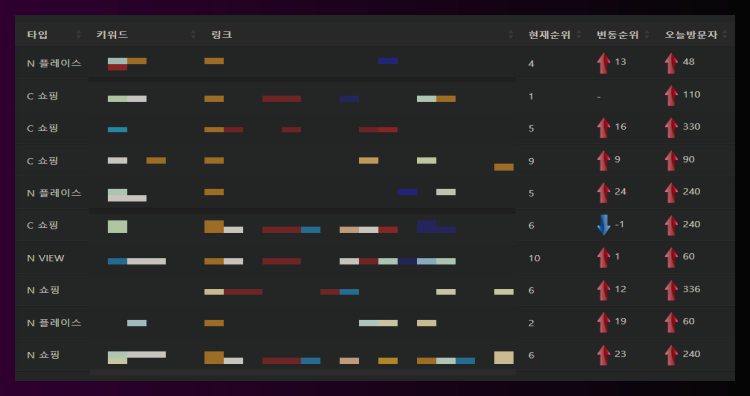Select the 오늘방문자 column header text
Viewport: 750px width, 396px height.
(x=691, y=34)
